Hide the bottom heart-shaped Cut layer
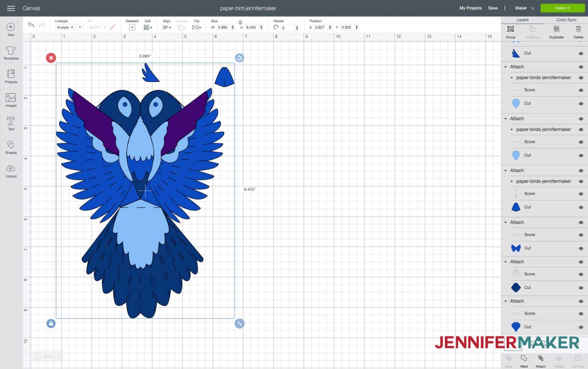 click(x=581, y=327)
